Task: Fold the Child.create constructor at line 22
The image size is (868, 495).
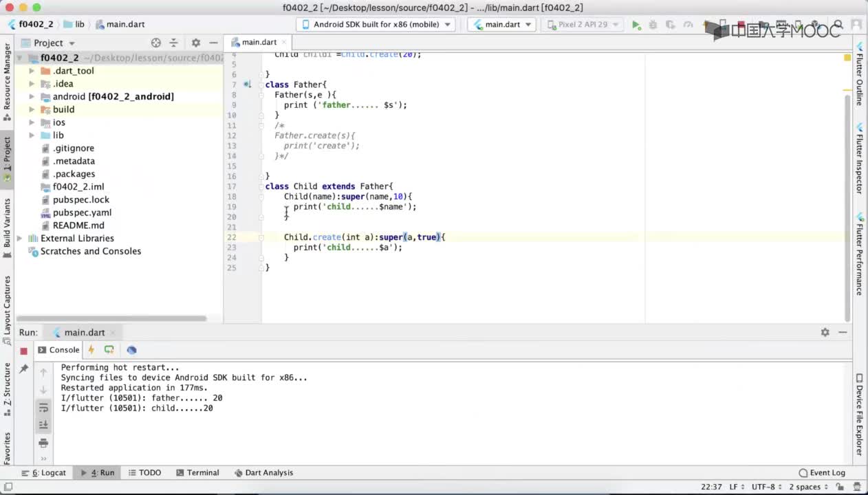Action: (x=261, y=237)
